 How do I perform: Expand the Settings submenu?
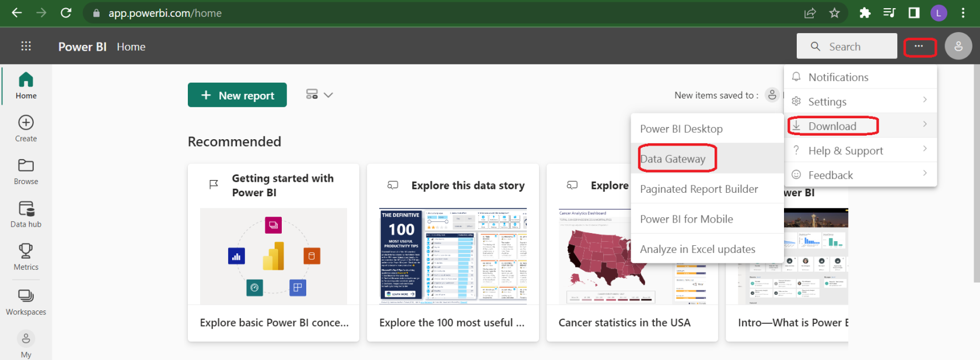pos(860,101)
